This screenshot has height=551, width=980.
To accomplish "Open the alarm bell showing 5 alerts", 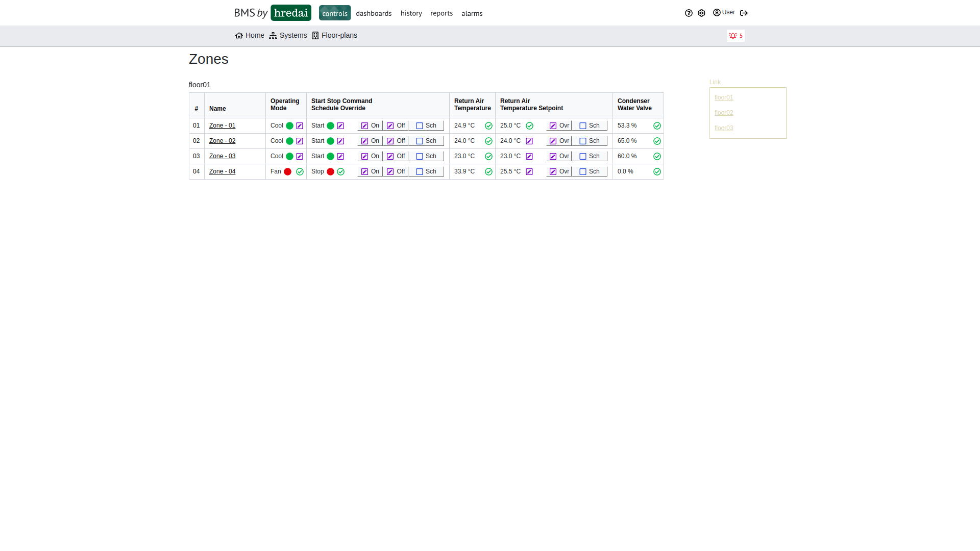I will point(736,36).
